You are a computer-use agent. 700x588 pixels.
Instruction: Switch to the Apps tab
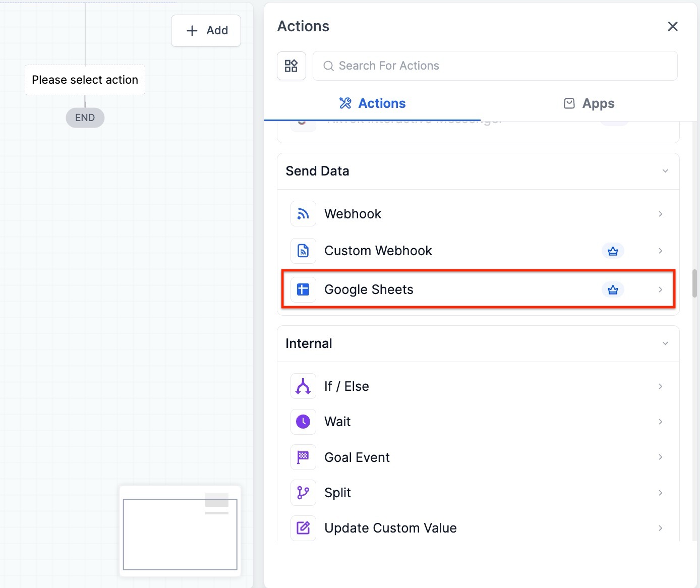tap(589, 103)
